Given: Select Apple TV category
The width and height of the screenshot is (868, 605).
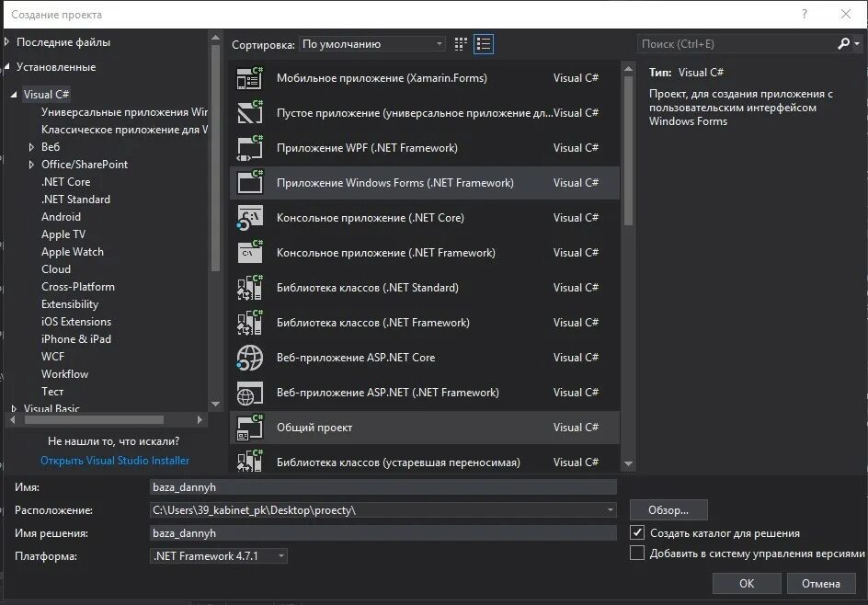Looking at the screenshot, I should click(63, 234).
